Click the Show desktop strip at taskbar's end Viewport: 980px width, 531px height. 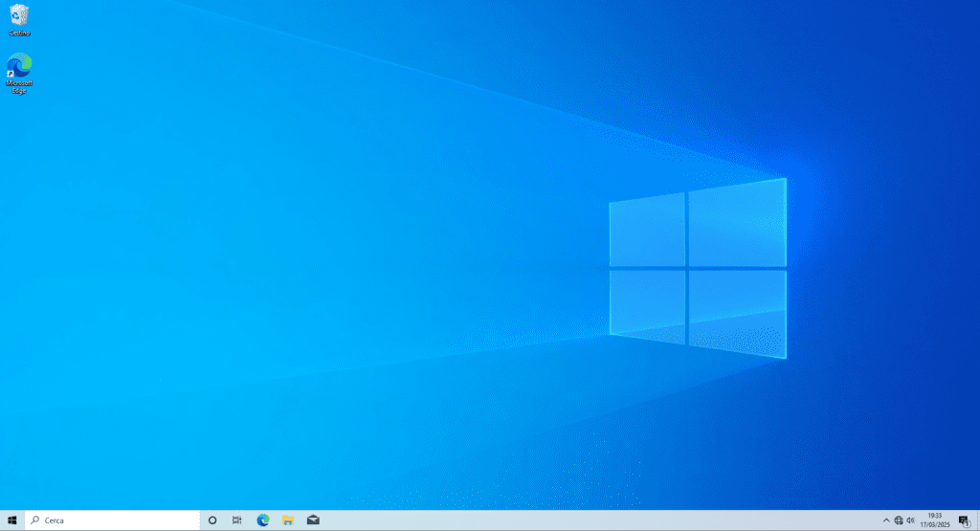click(x=978, y=520)
